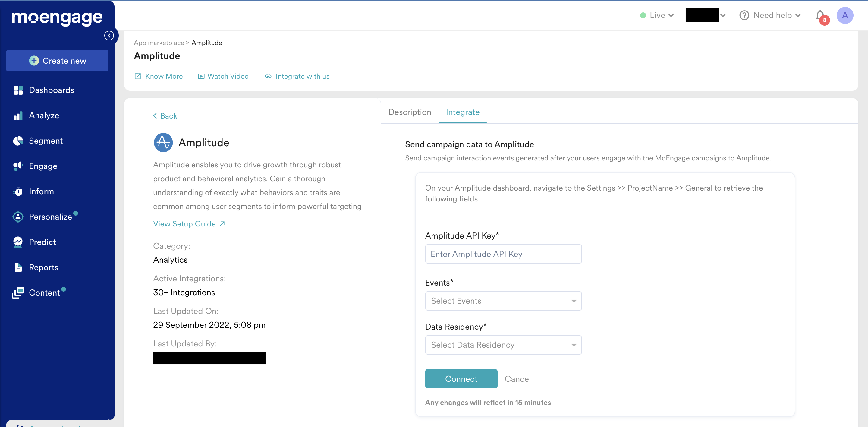
Task: Expand the Live environment dropdown
Action: click(x=657, y=15)
